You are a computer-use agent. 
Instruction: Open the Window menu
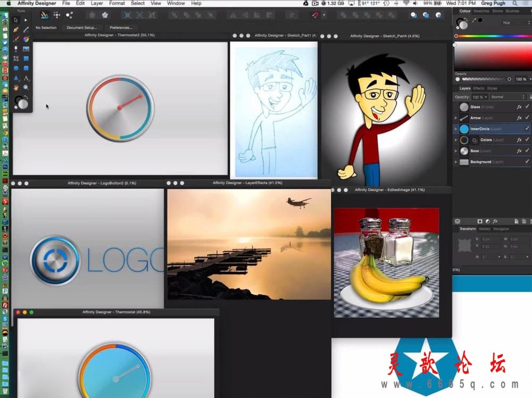[x=176, y=3]
